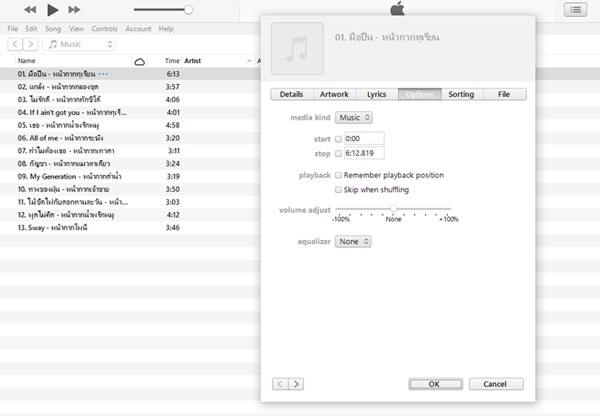Click the 3:11 time of track 07
The image size is (600, 416).
pos(173,151)
